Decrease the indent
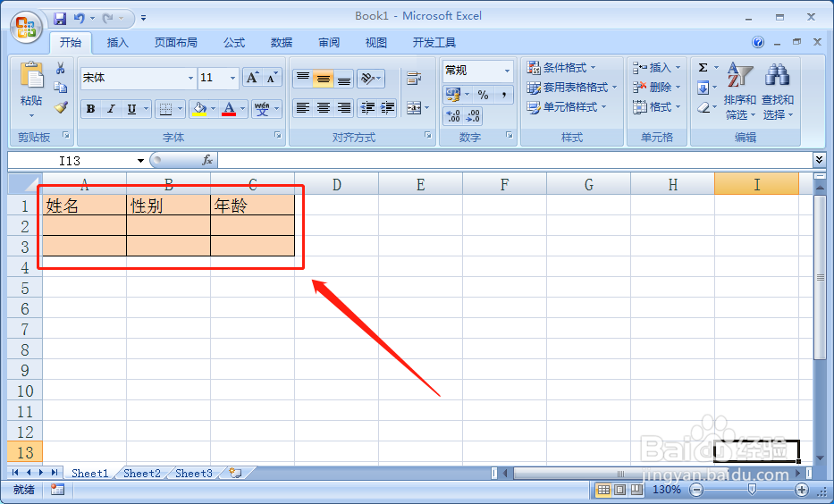 point(367,108)
